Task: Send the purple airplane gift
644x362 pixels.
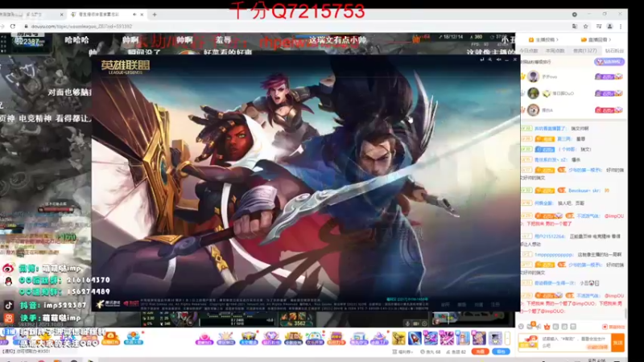Action: point(431,339)
